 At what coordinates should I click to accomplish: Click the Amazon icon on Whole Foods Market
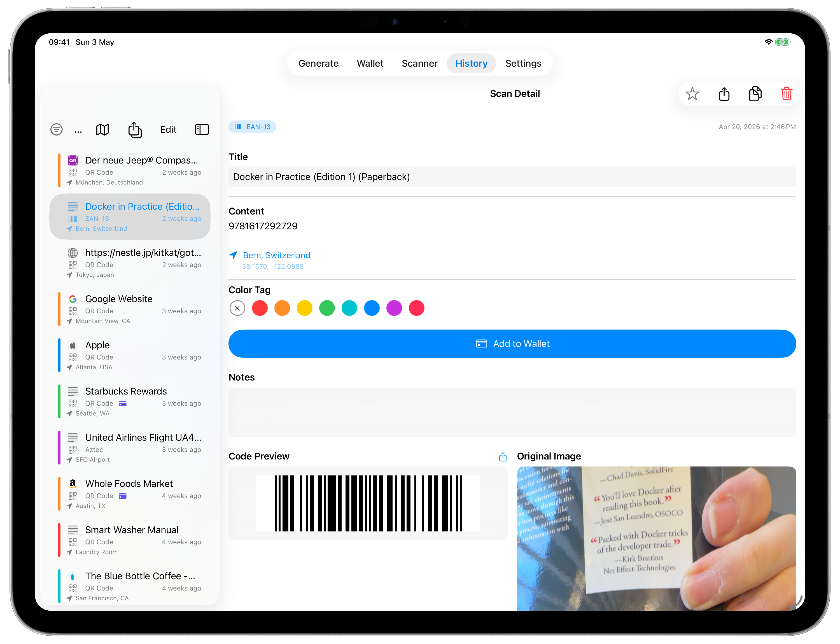tap(73, 484)
